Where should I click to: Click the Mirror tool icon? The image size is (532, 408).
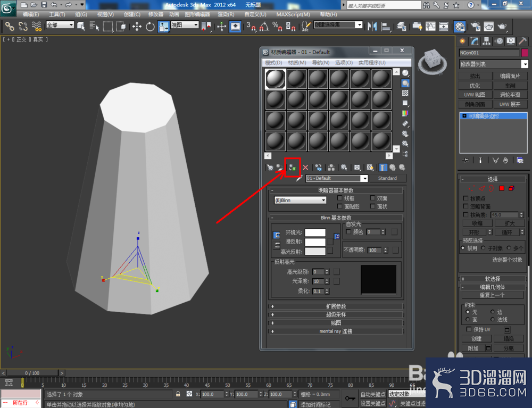[372, 26]
